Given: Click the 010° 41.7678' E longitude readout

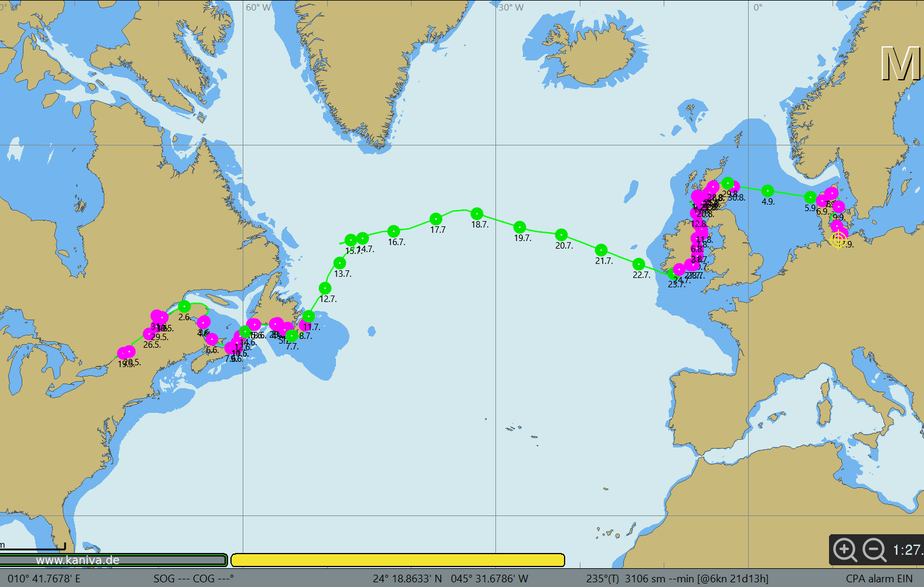Looking at the screenshot, I should point(44,578).
